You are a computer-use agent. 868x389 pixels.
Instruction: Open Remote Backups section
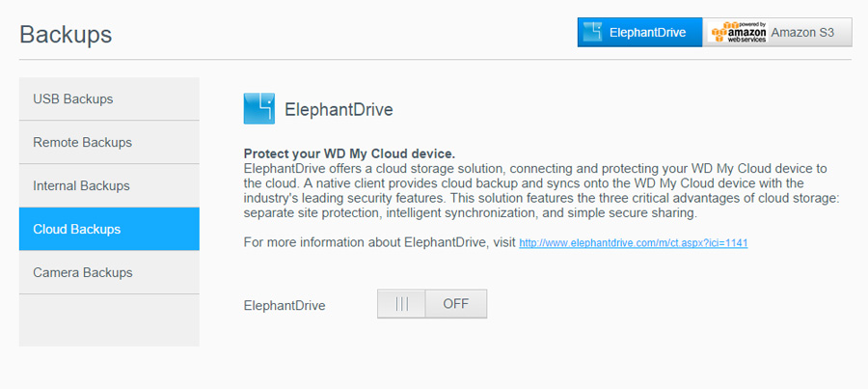point(109,143)
